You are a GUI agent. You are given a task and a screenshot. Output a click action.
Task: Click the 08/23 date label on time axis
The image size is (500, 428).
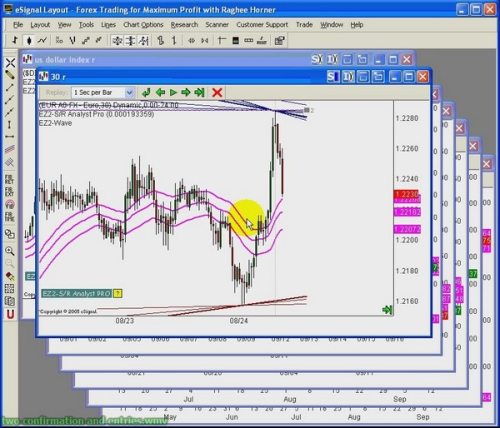[x=125, y=321]
